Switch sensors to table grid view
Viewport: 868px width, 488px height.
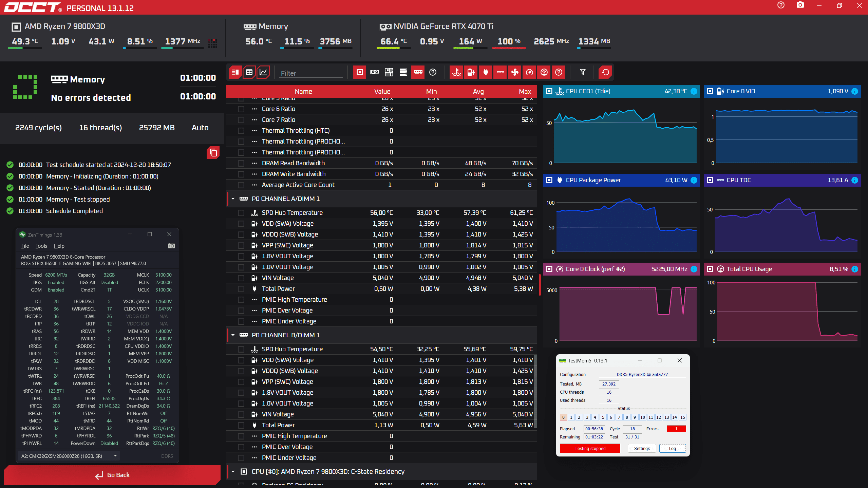tap(249, 72)
